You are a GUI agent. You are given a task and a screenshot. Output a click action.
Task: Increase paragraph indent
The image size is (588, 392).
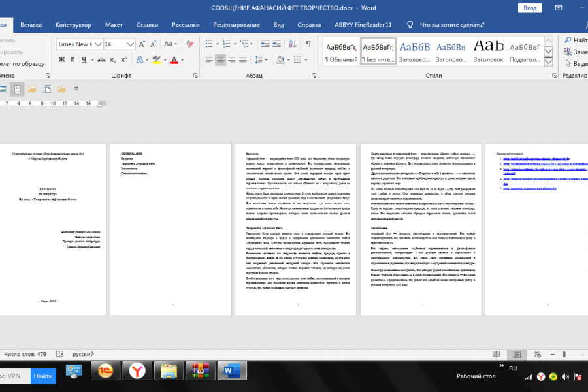(x=277, y=44)
